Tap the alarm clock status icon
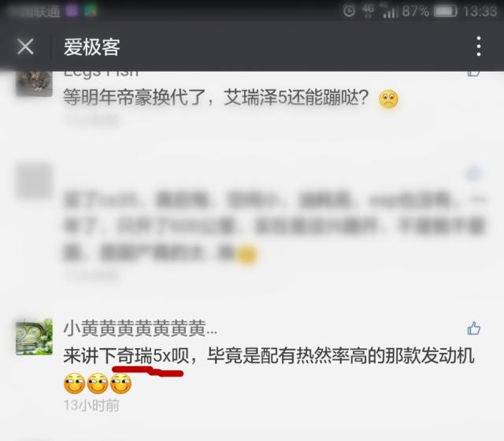The image size is (504, 441). click(x=349, y=11)
